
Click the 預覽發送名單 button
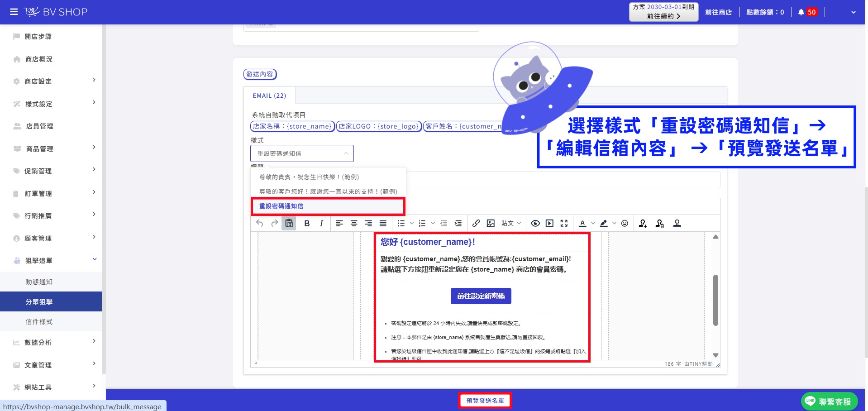point(485,401)
